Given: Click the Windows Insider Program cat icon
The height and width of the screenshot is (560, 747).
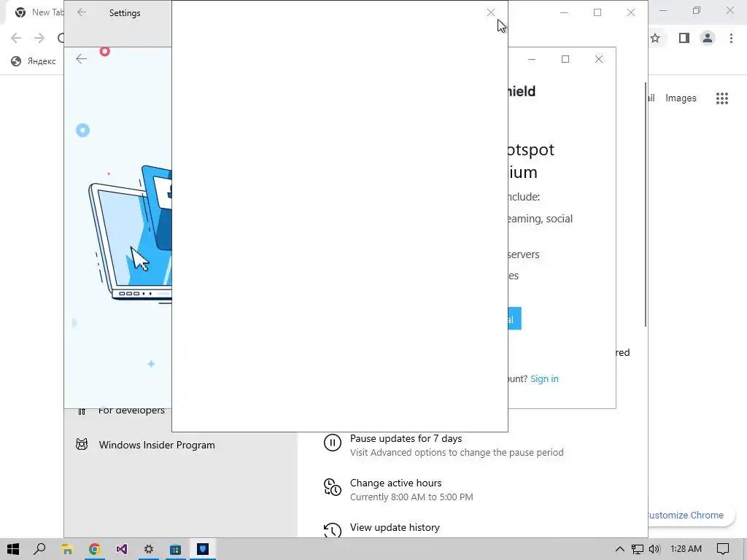Looking at the screenshot, I should (82, 444).
